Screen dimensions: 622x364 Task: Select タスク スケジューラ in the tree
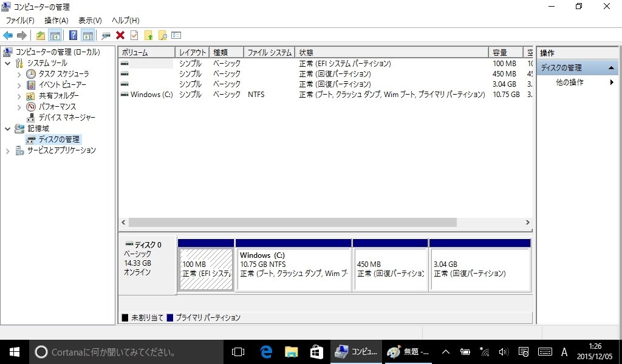[63, 74]
